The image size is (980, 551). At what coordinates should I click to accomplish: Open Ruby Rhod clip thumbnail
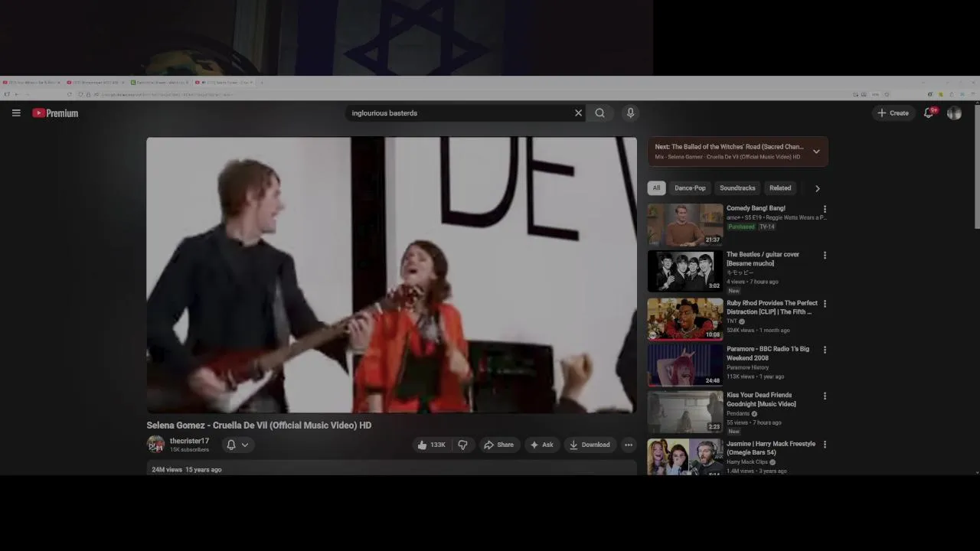(x=685, y=318)
